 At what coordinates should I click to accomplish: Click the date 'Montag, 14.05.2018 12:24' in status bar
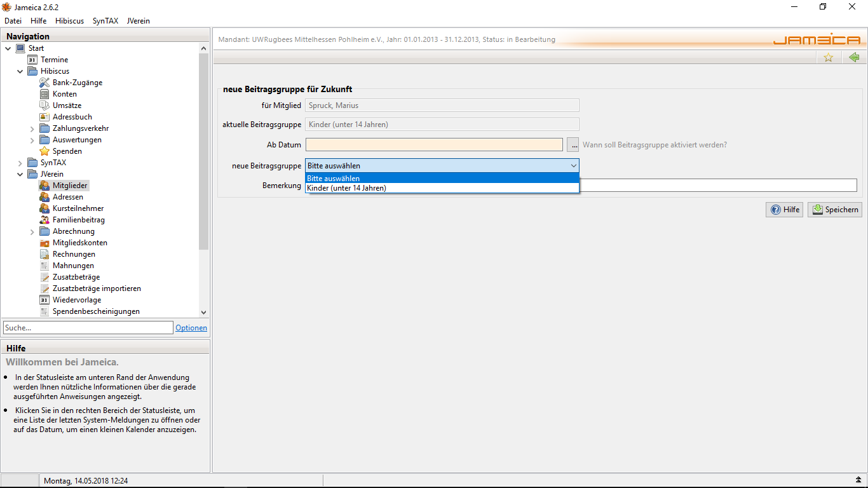tap(86, 481)
